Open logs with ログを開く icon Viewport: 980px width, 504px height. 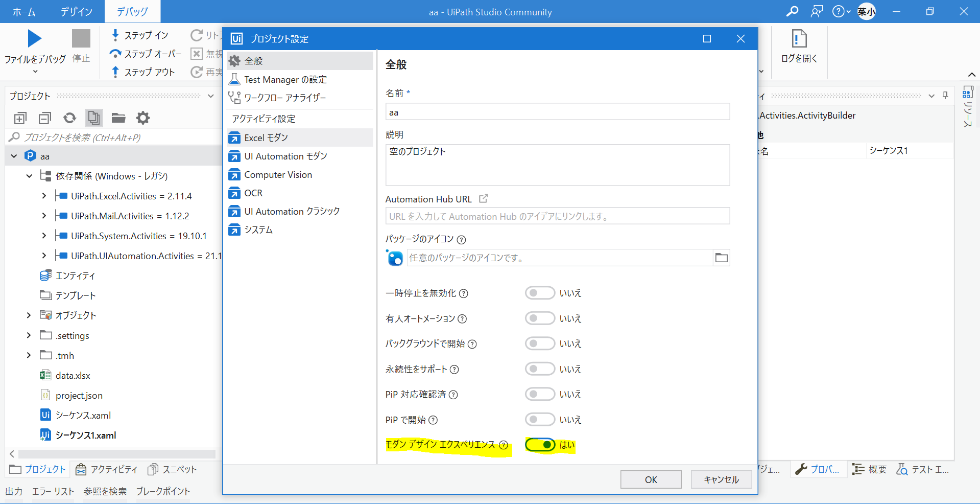(799, 38)
